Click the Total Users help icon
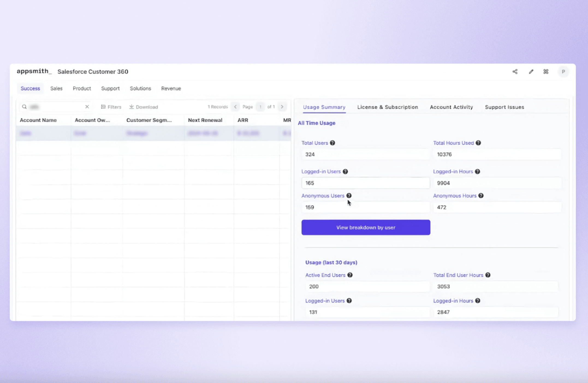Viewport: 588px width, 383px height. click(x=332, y=143)
